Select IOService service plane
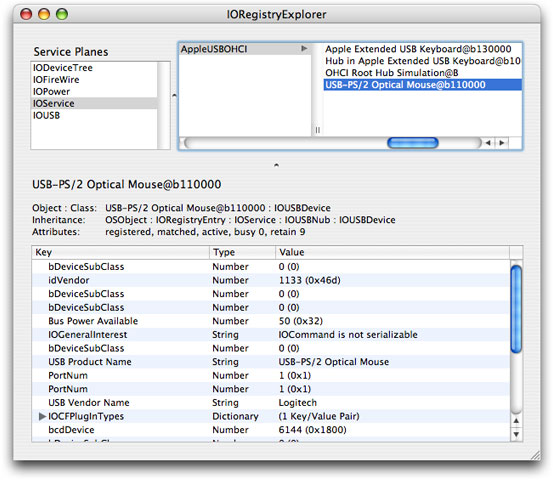The height and width of the screenshot is (482, 553). (94, 103)
